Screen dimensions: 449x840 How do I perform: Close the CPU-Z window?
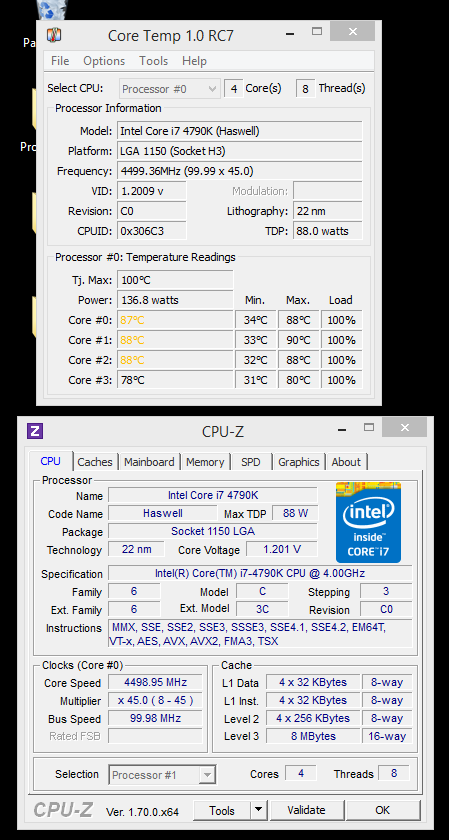point(405,428)
